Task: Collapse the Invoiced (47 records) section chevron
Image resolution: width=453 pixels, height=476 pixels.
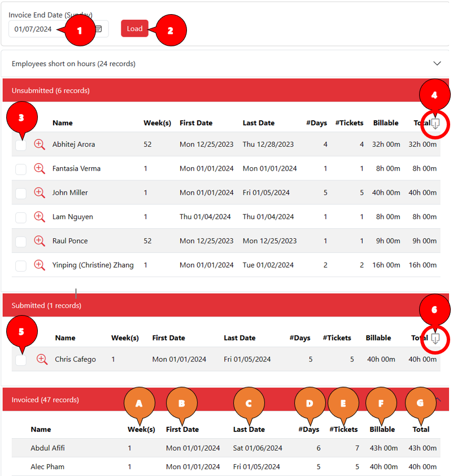Action: pos(438,400)
